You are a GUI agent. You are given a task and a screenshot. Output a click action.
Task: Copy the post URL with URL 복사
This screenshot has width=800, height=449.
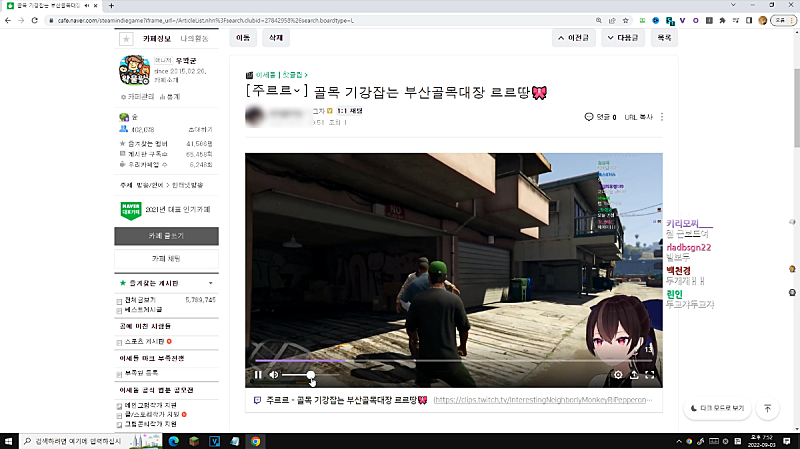click(x=639, y=117)
